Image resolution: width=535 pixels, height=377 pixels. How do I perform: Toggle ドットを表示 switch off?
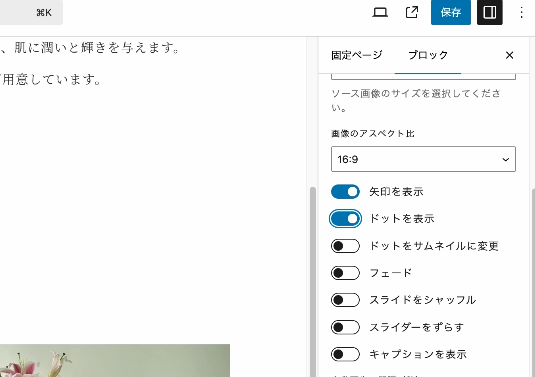pyautogui.click(x=345, y=219)
